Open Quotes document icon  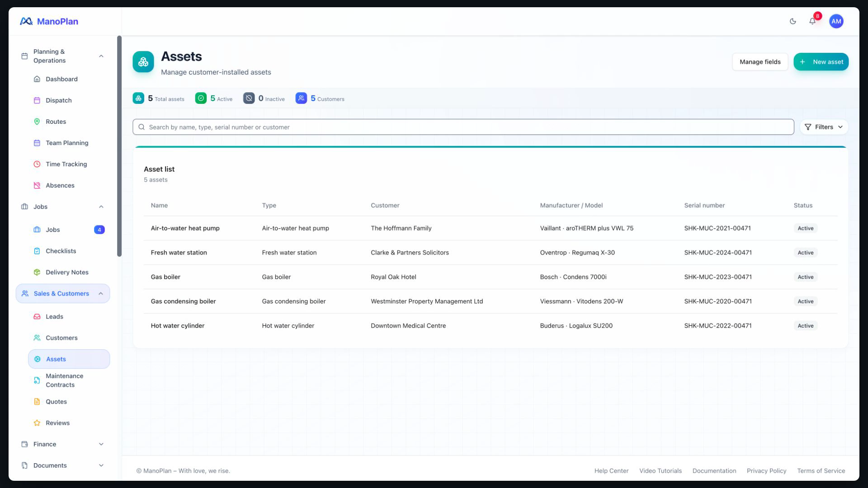click(x=37, y=402)
